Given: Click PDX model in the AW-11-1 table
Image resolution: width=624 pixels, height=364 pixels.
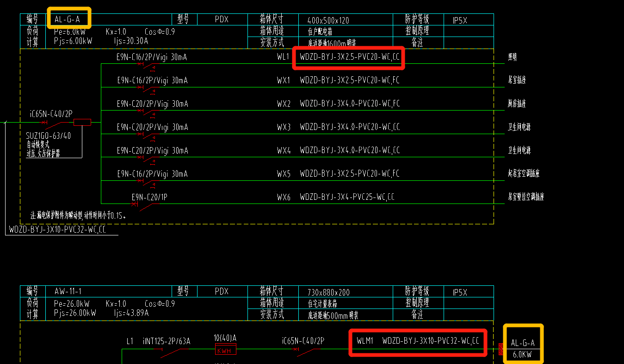Looking at the screenshot, I should tap(222, 292).
